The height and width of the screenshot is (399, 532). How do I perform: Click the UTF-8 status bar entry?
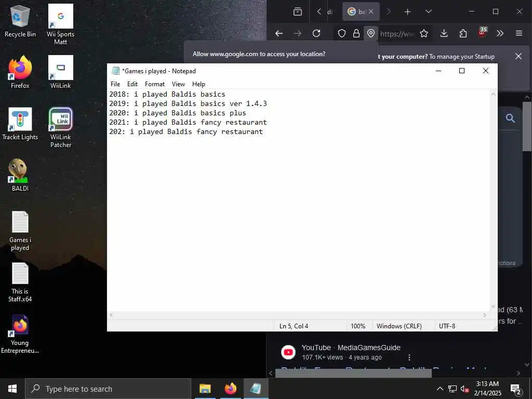coord(447,326)
